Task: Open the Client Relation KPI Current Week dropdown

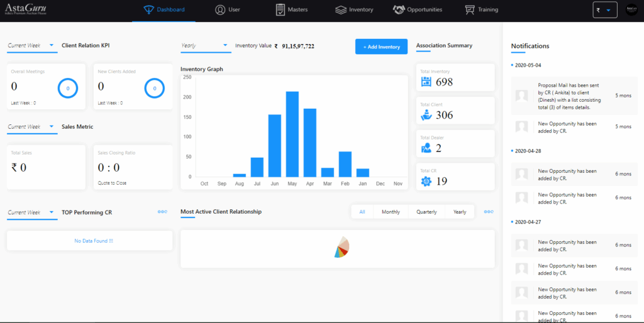Action: (x=32, y=47)
